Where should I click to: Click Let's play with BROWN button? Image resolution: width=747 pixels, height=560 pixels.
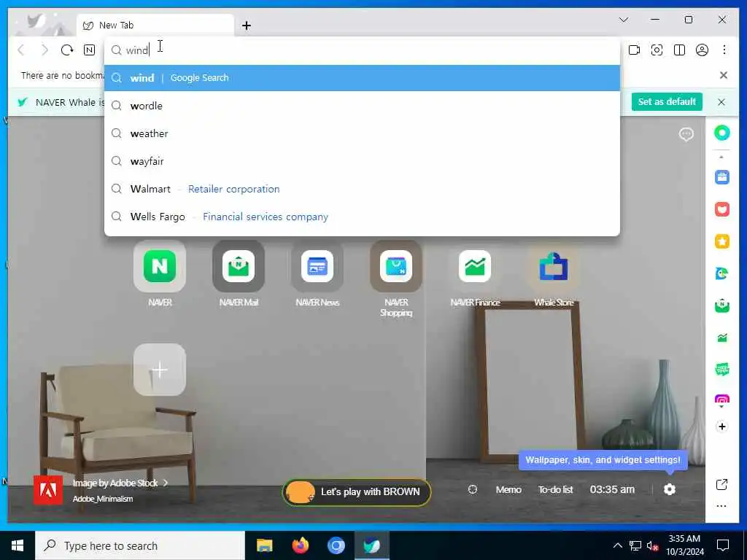[357, 492]
